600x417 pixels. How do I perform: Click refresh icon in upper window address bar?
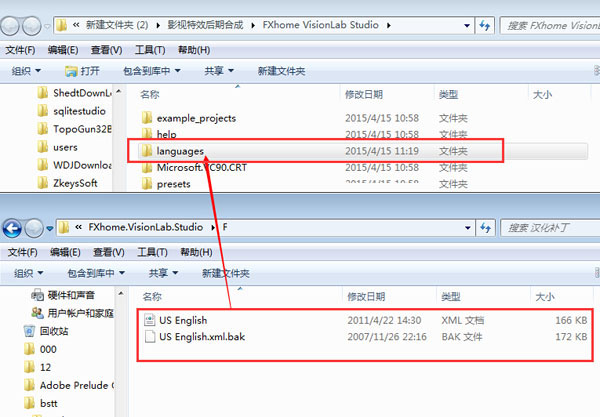click(x=485, y=26)
